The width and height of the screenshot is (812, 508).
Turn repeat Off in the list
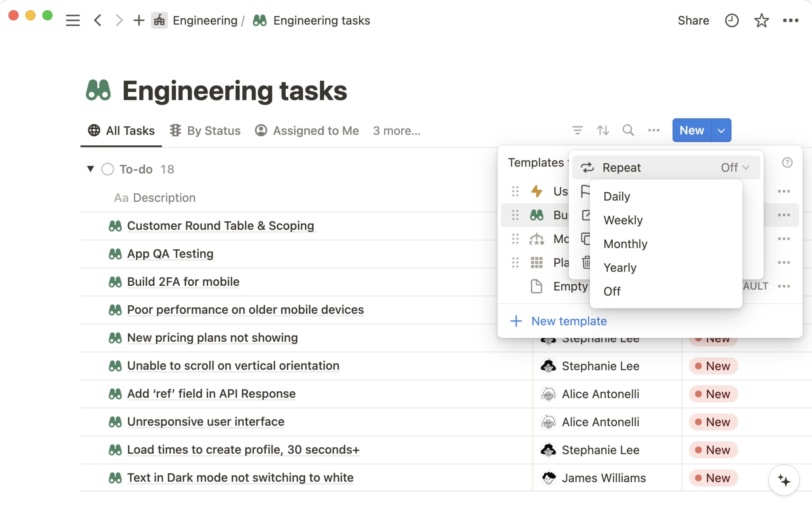click(612, 291)
